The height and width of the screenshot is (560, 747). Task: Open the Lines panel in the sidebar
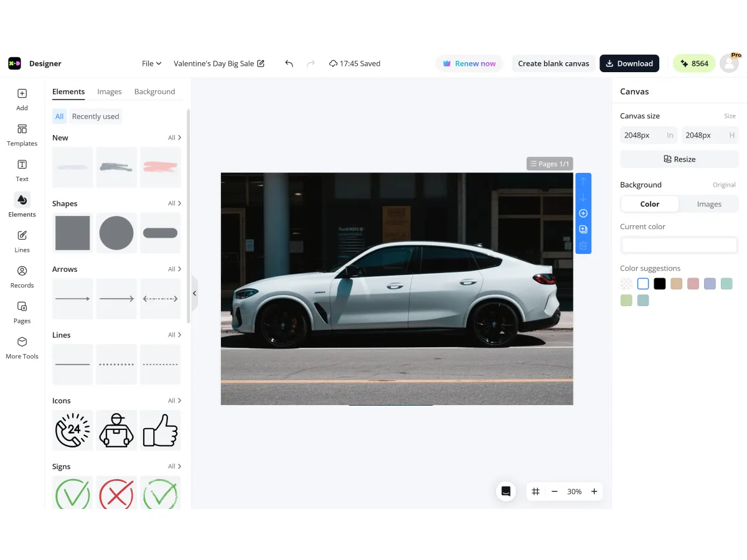[22, 241]
